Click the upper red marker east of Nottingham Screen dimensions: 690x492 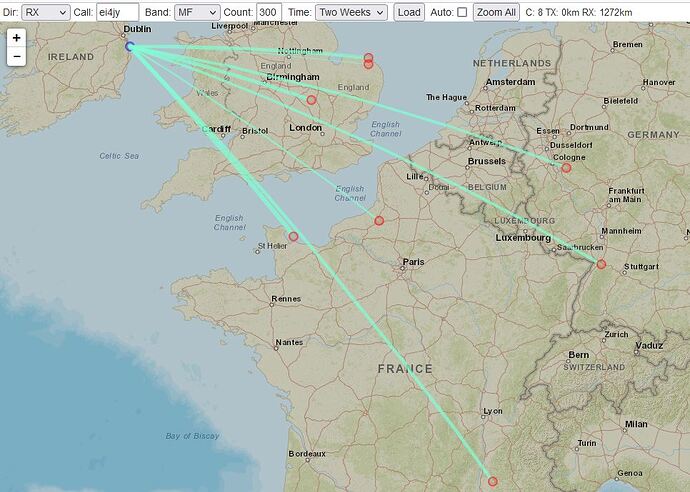369,58
